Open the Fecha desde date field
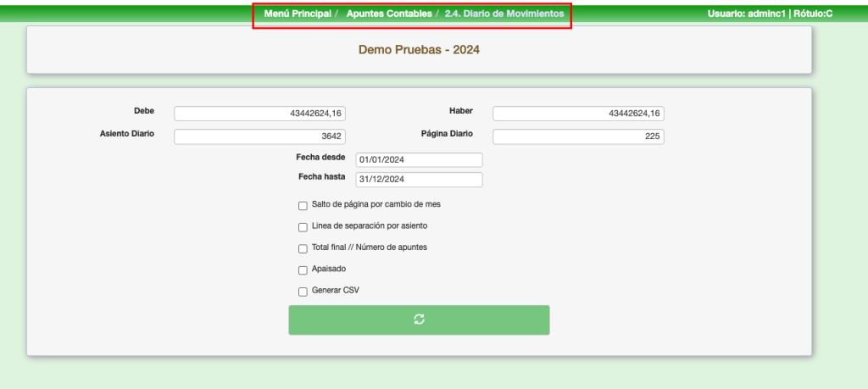Viewport: 868px width, 389px height. tap(419, 160)
